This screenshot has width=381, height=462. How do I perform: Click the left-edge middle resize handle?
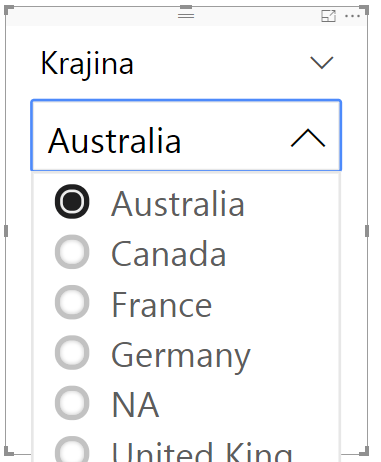pos(6,231)
